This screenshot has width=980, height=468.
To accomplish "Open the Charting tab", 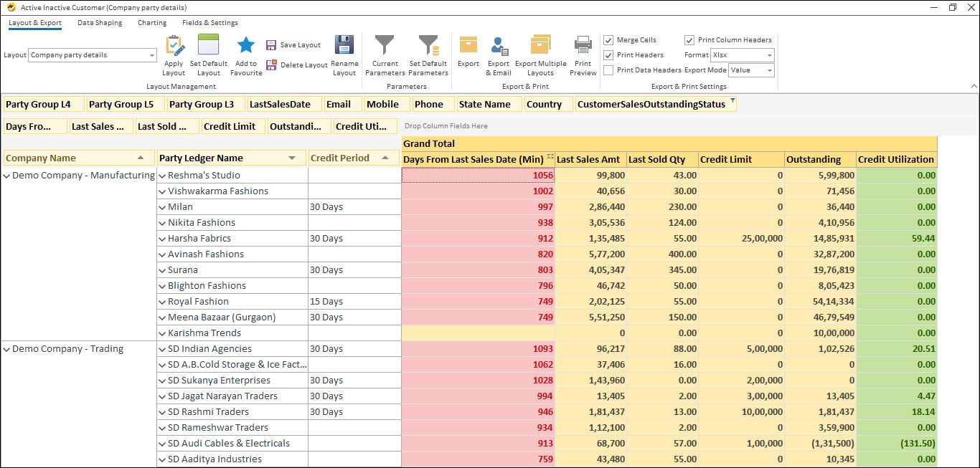I will tap(151, 22).
